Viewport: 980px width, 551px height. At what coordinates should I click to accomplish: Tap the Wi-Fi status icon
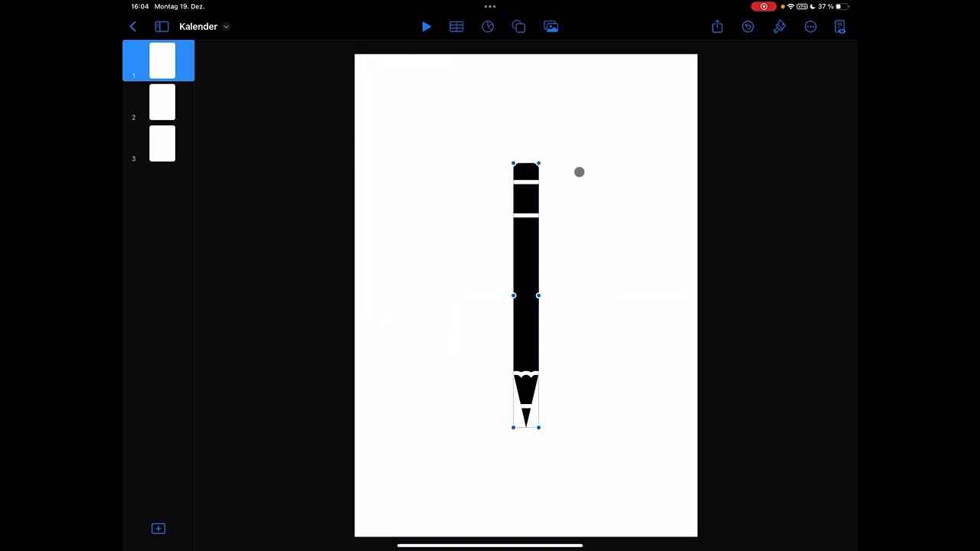[x=791, y=7]
